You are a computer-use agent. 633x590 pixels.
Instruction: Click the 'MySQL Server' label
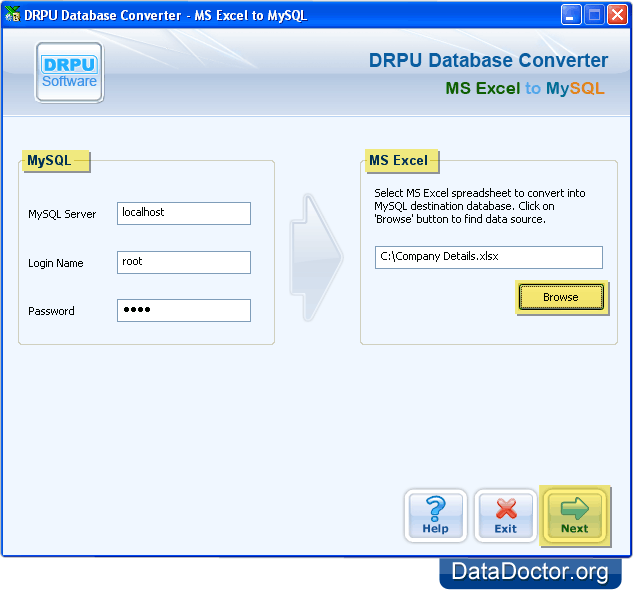click(x=62, y=214)
